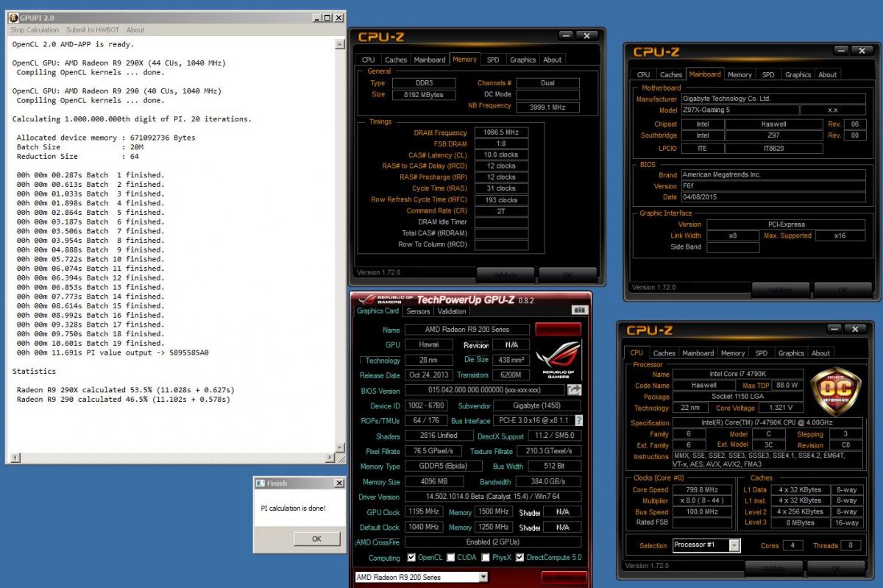
Task: Open About tab in memory-timings CPU-Z window
Action: pyautogui.click(x=553, y=60)
